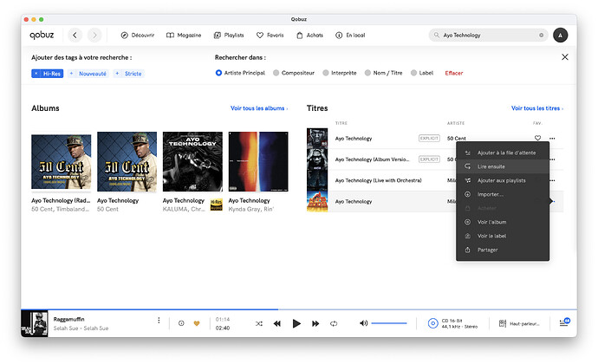Select the Ayo Technology (Album Versio... track title
The image size is (598, 364).
coord(372,159)
